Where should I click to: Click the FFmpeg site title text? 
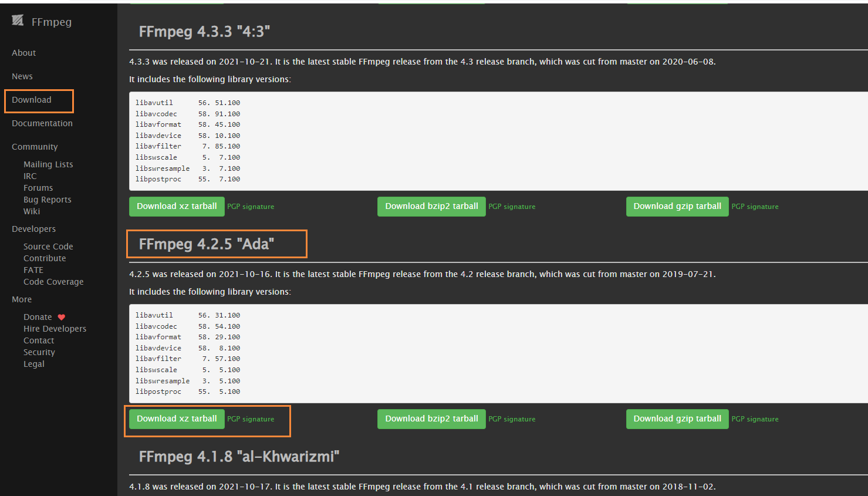[x=52, y=22]
